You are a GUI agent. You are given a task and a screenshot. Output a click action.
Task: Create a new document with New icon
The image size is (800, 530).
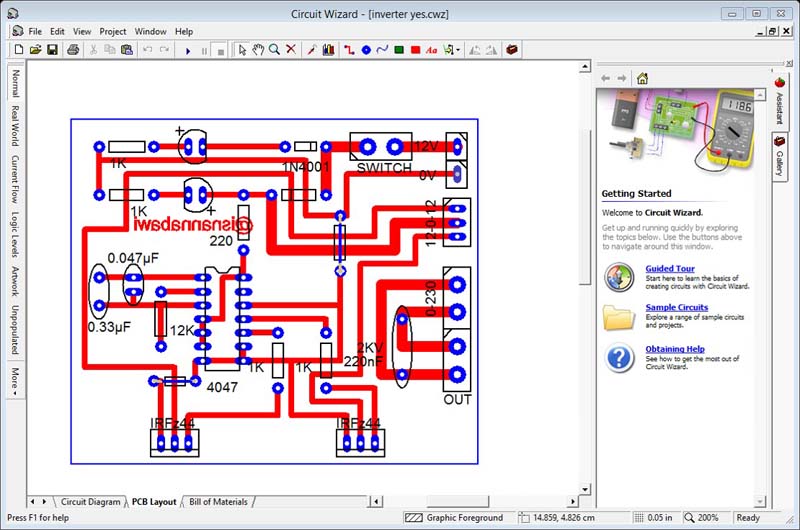pos(19,49)
